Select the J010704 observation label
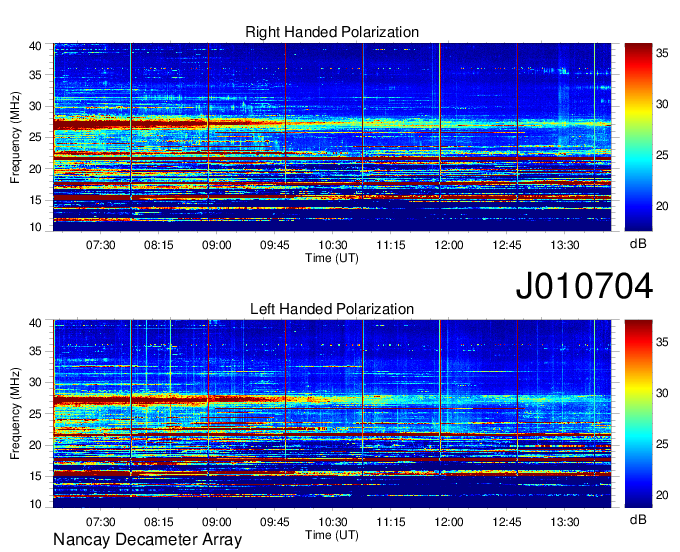Screen dimensions: 680x552 coord(584,286)
